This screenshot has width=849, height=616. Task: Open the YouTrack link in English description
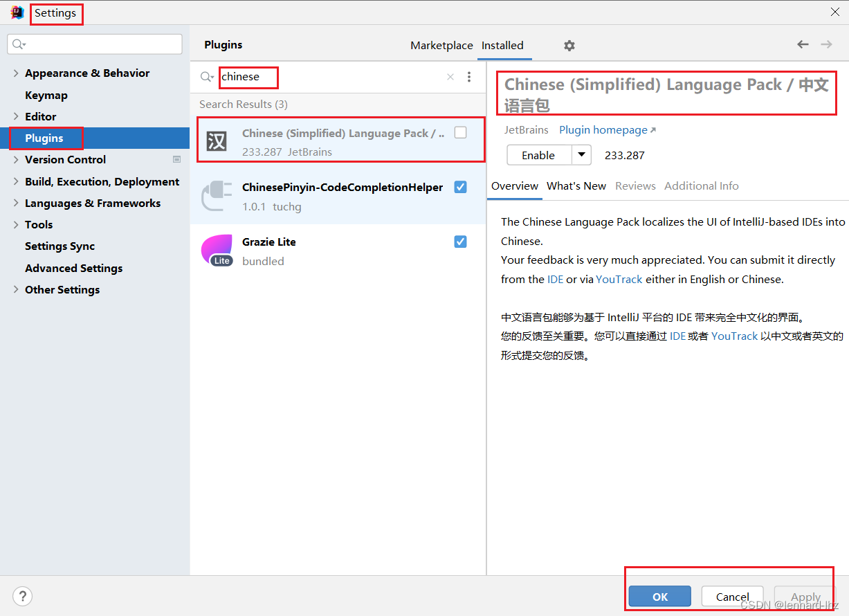[619, 279]
